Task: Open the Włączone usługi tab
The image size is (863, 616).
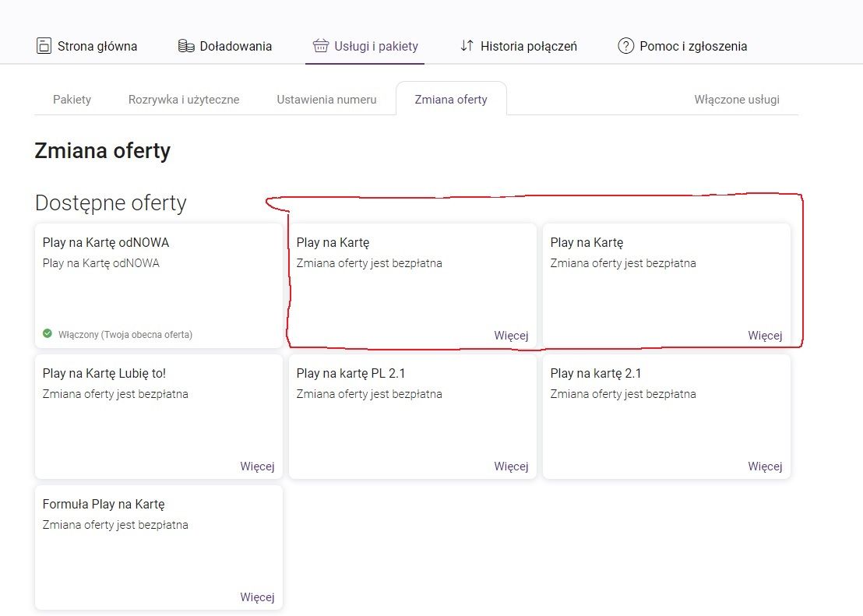Action: (737, 100)
